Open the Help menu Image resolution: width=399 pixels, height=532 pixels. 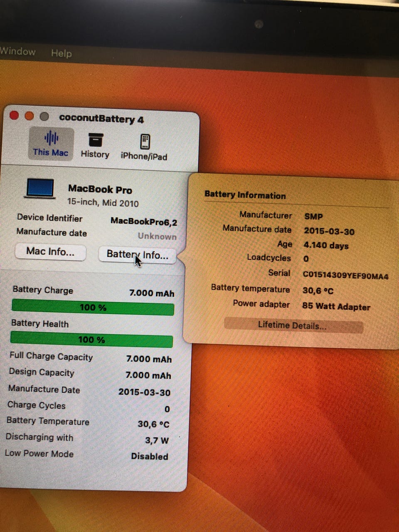point(61,53)
